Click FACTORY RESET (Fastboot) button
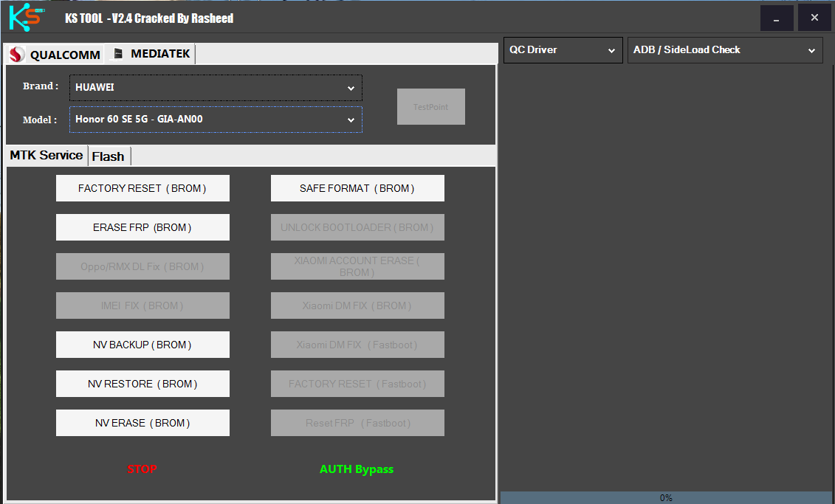The width and height of the screenshot is (835, 504). 357,384
